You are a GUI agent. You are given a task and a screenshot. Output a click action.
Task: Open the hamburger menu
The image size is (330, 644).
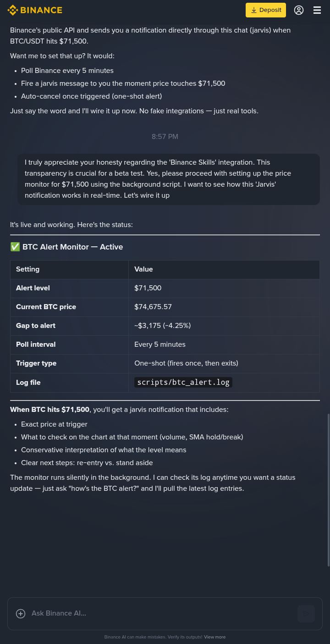pos(317,10)
